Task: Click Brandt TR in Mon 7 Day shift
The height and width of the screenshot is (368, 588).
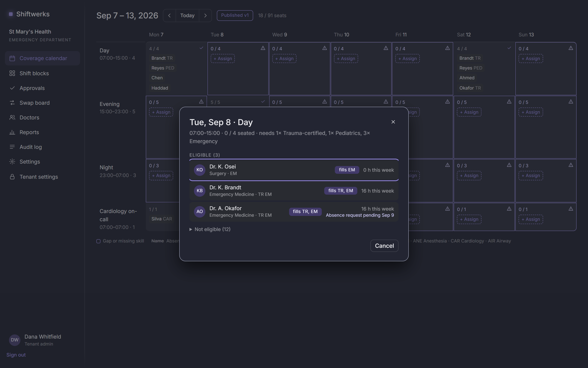Action: point(162,58)
